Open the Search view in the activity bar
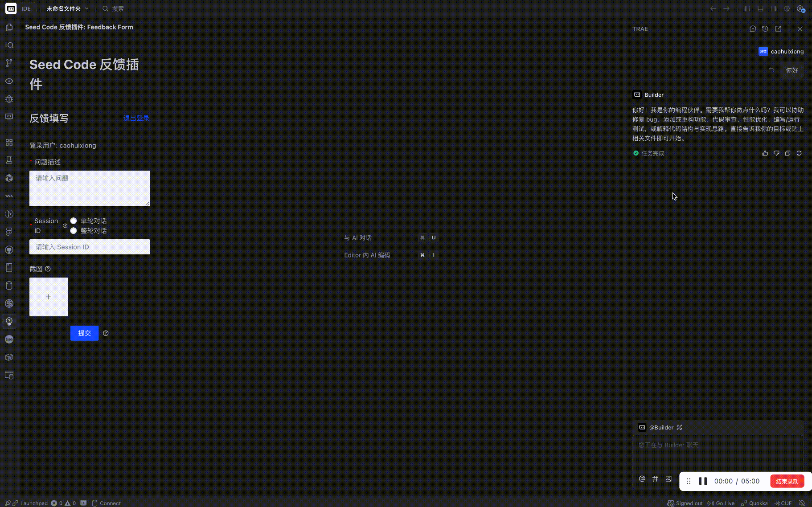The width and height of the screenshot is (812, 507). point(9,45)
